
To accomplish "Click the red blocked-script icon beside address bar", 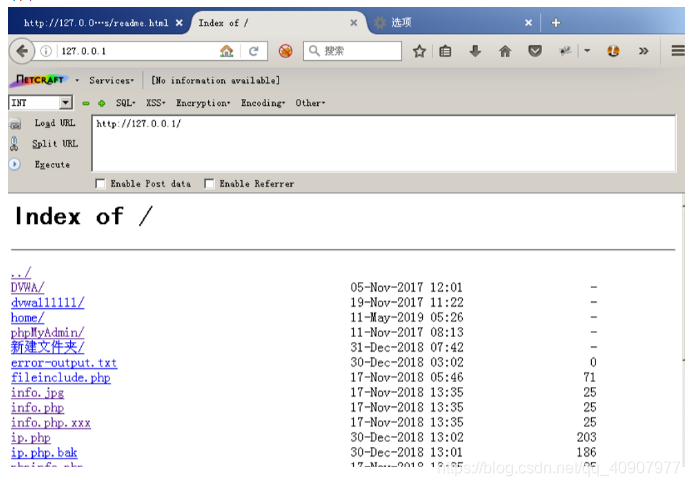I will [286, 51].
